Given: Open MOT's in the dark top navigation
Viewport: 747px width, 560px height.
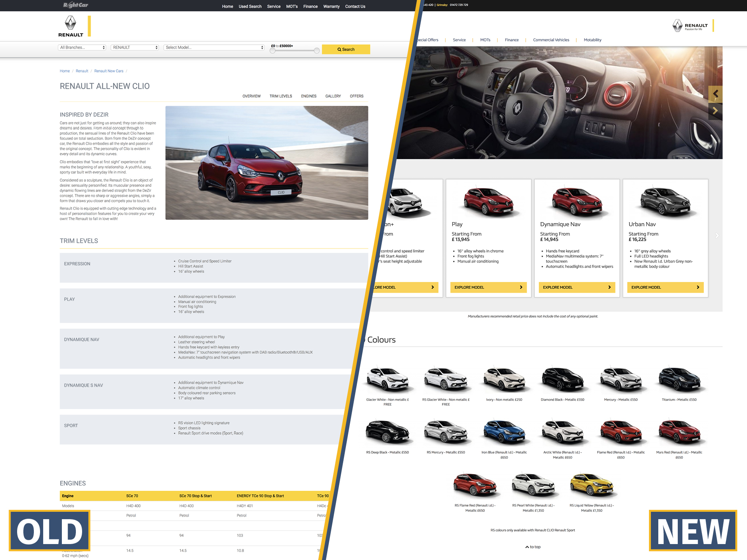Looking at the screenshot, I should 292,7.
